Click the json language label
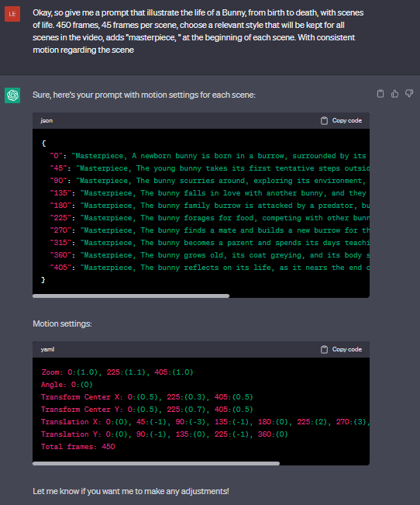This screenshot has height=505, width=420. click(x=46, y=120)
